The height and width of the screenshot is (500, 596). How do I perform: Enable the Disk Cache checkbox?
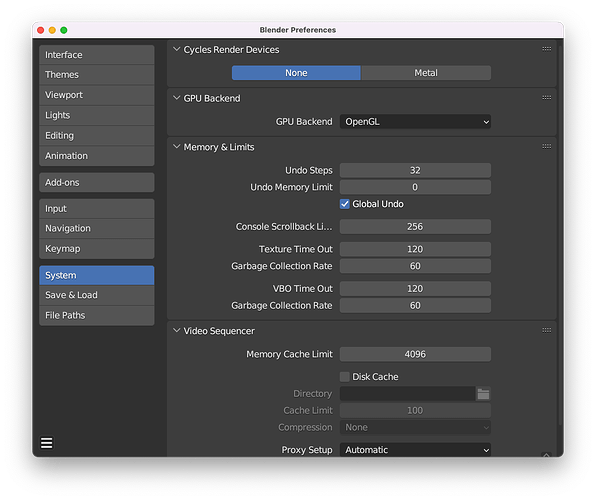[x=344, y=377]
